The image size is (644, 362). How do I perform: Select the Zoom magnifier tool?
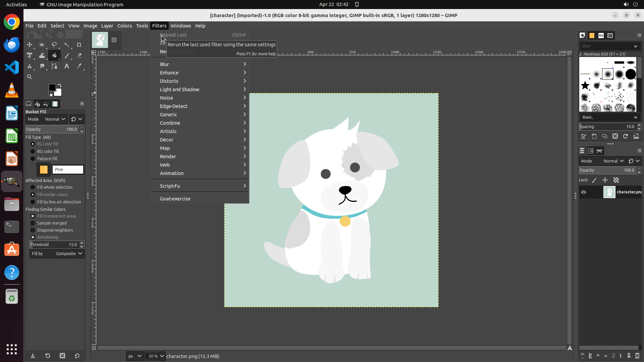point(30,77)
